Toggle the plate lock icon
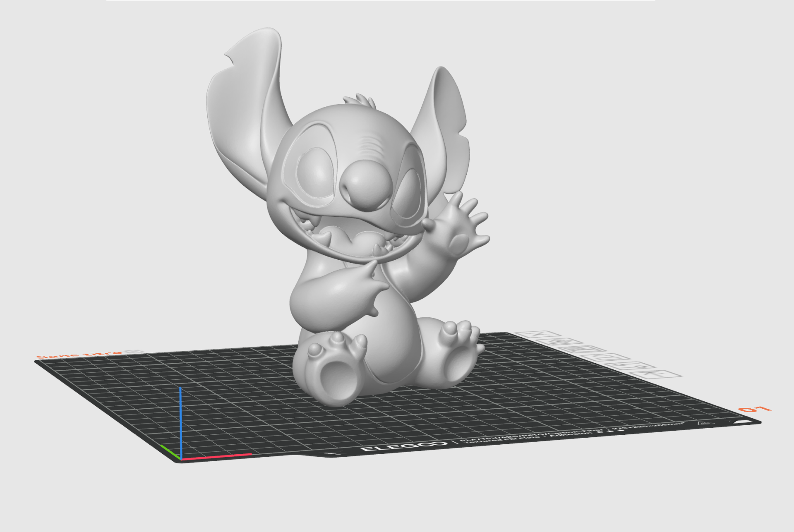The height and width of the screenshot is (532, 794). (606, 357)
